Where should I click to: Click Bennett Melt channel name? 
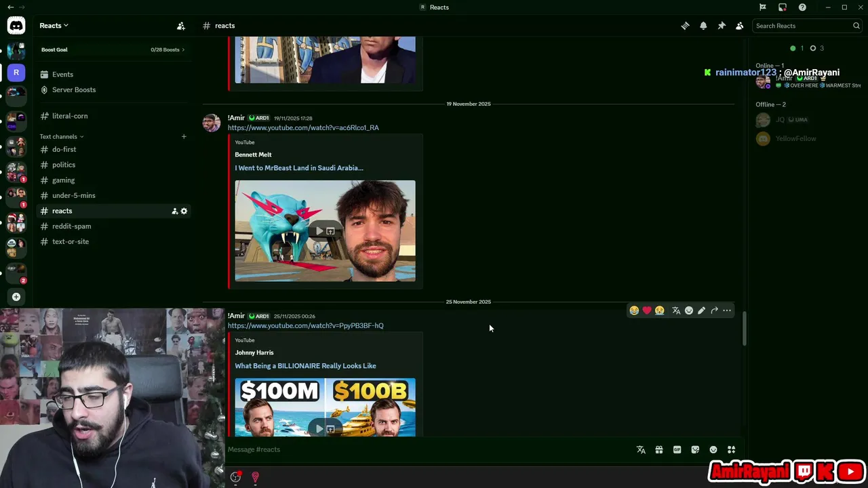254,155
